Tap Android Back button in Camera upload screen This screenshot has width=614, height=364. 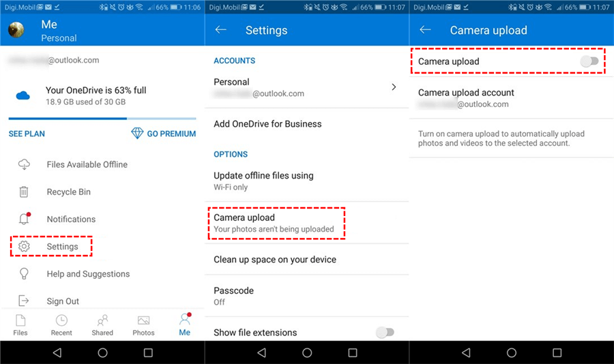(467, 352)
